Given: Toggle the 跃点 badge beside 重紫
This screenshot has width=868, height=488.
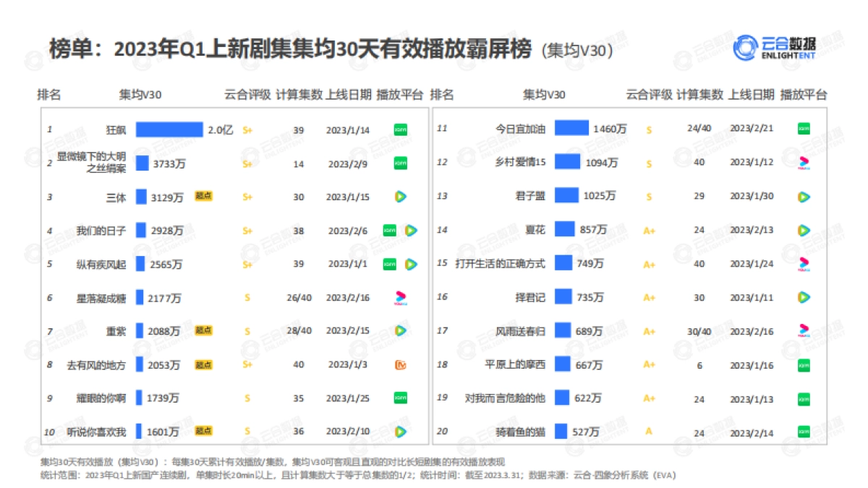Looking at the screenshot, I should click(204, 330).
